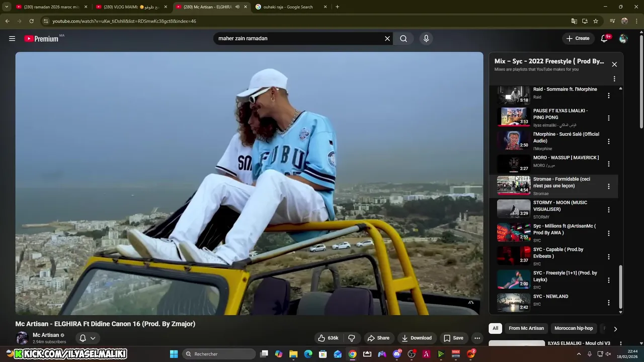This screenshot has width=644, height=362.
Task: Open Chrome media control button
Action: click(612, 21)
